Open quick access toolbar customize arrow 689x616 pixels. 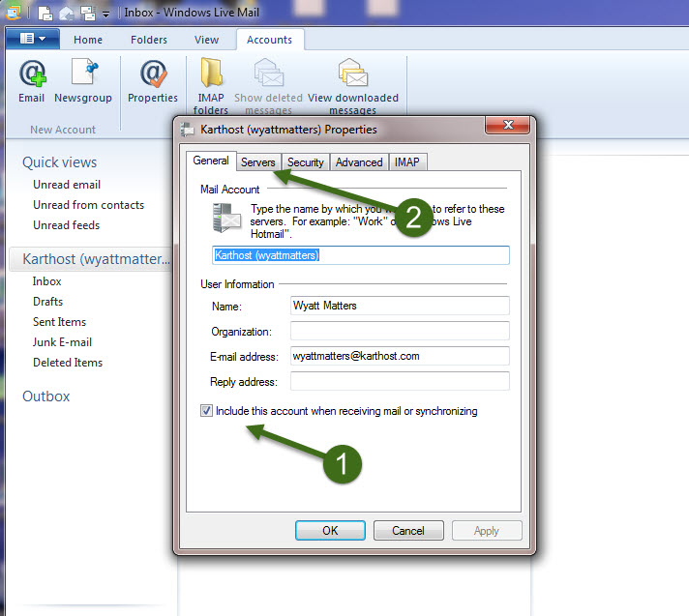coord(105,15)
